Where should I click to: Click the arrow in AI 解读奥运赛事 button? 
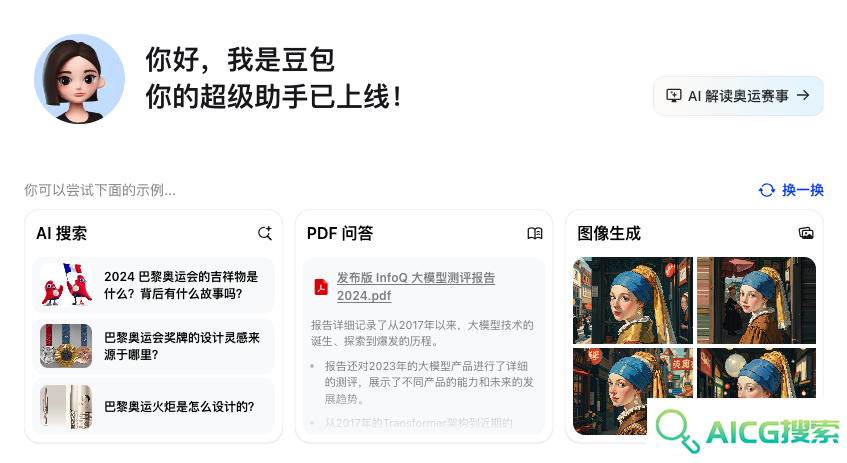pos(803,95)
